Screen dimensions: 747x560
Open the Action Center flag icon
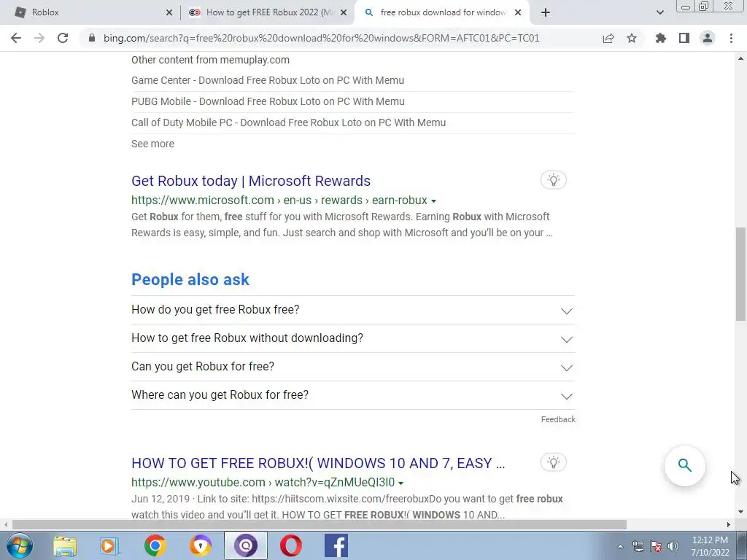(656, 546)
